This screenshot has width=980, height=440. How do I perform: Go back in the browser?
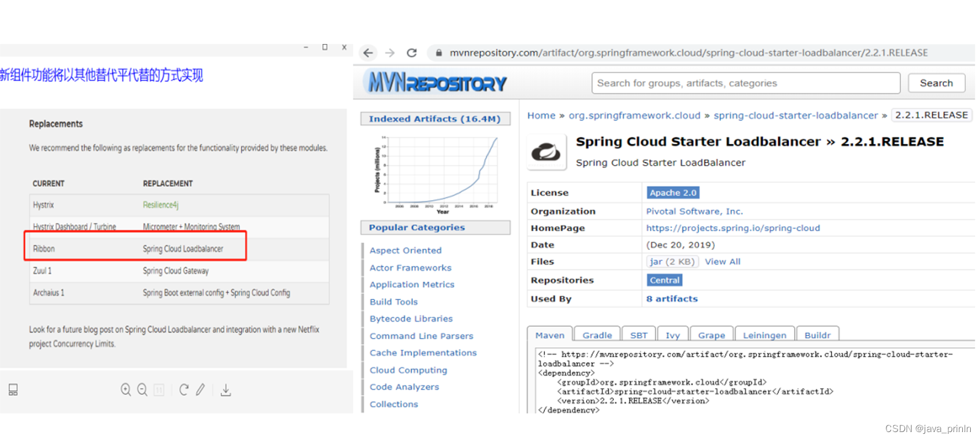tap(368, 53)
